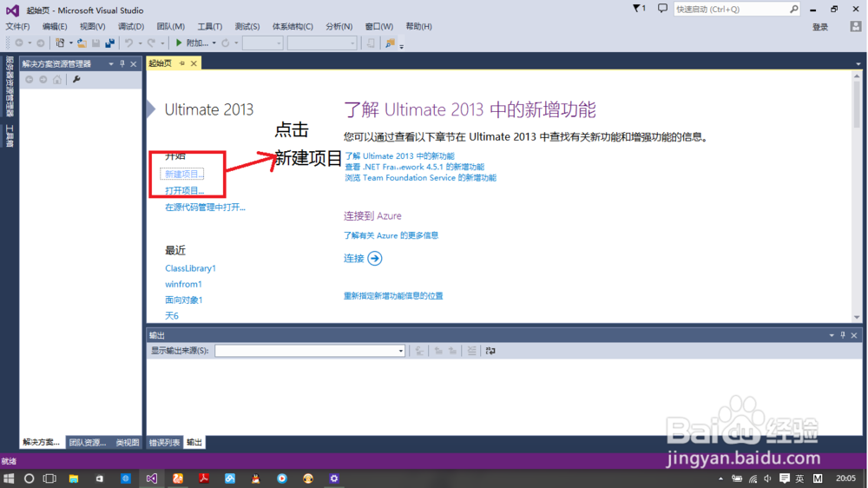
Task: Open the notifications flag icon
Action: pos(639,9)
